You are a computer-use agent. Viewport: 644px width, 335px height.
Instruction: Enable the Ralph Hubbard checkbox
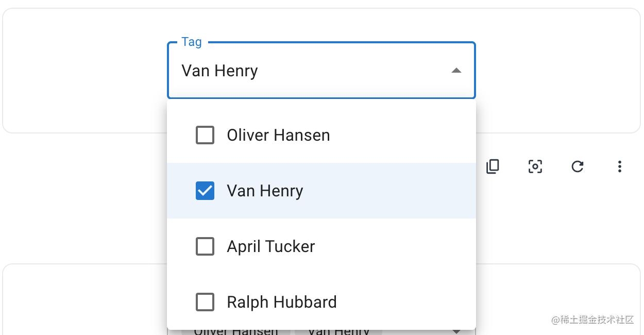[205, 302]
